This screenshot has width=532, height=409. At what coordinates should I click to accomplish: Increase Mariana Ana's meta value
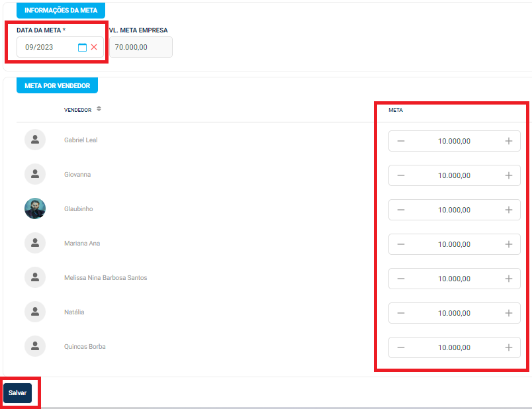(508, 244)
